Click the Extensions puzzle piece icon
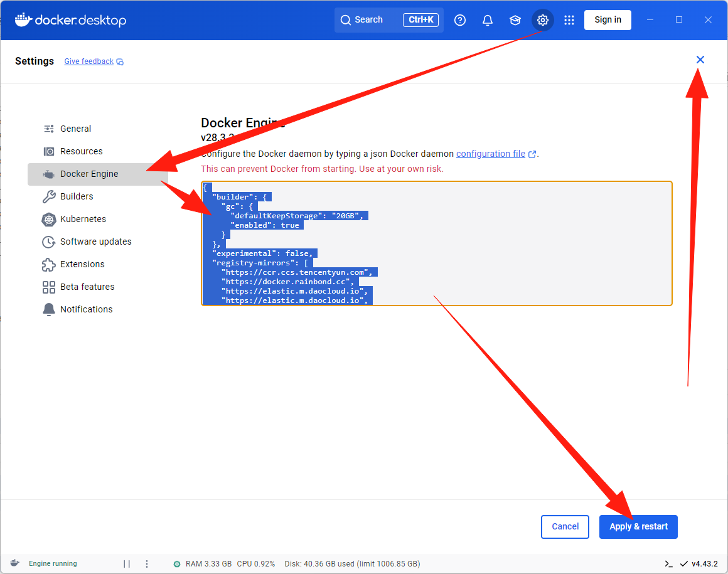The image size is (728, 574). 49,265
